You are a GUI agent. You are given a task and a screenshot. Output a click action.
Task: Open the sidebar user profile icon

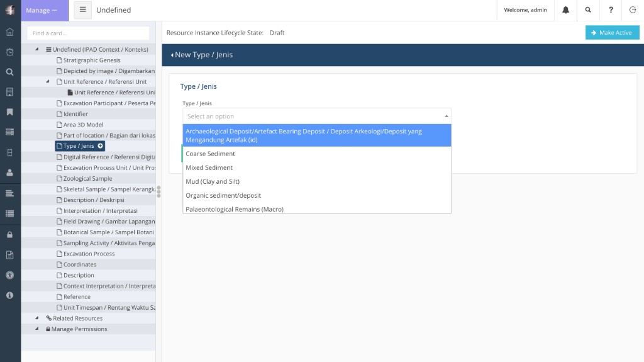pos(10,173)
